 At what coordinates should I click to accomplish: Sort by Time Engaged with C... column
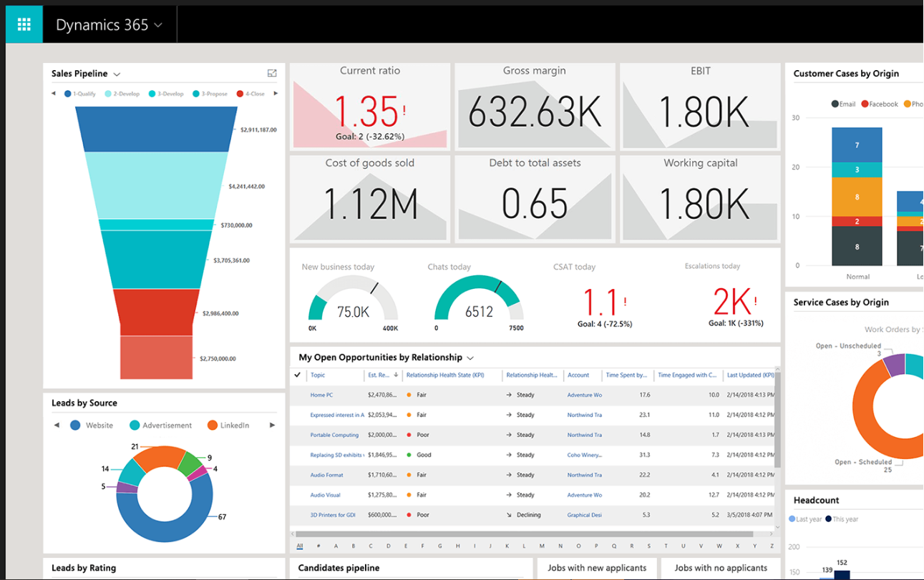click(x=687, y=375)
